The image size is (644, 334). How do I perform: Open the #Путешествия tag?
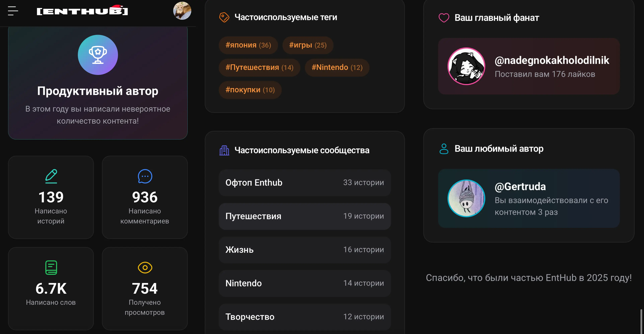pos(259,67)
